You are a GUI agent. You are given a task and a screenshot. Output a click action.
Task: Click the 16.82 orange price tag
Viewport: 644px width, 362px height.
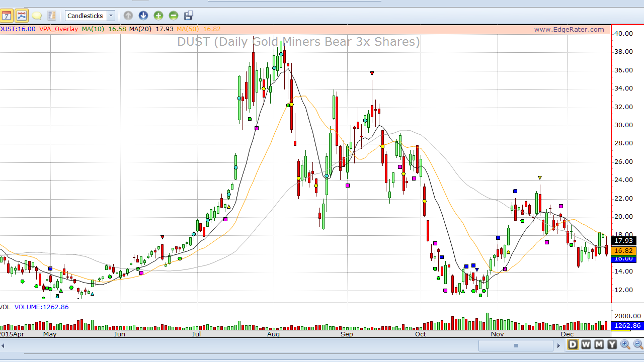tap(623, 250)
